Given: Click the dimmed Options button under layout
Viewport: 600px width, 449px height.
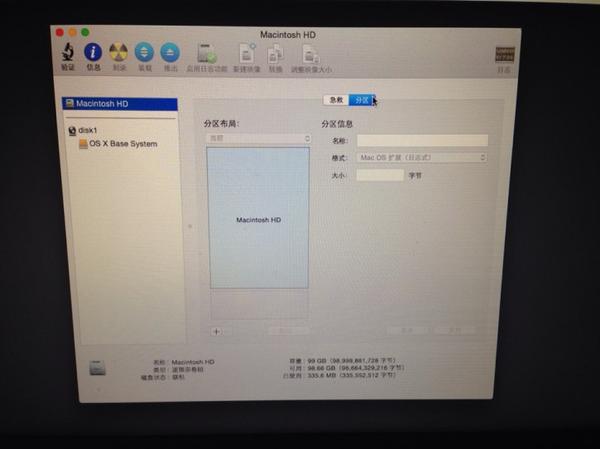Looking at the screenshot, I should click(288, 330).
